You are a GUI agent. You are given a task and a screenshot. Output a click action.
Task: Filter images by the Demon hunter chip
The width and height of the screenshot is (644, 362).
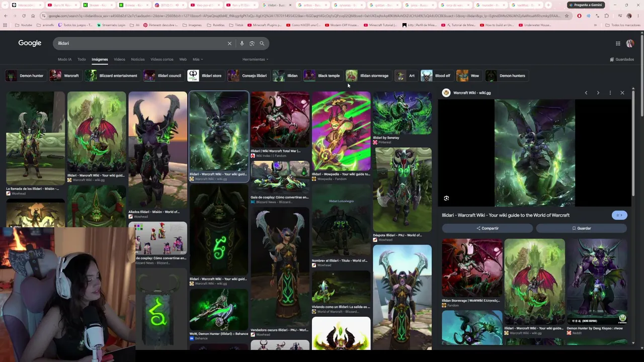(x=25, y=76)
